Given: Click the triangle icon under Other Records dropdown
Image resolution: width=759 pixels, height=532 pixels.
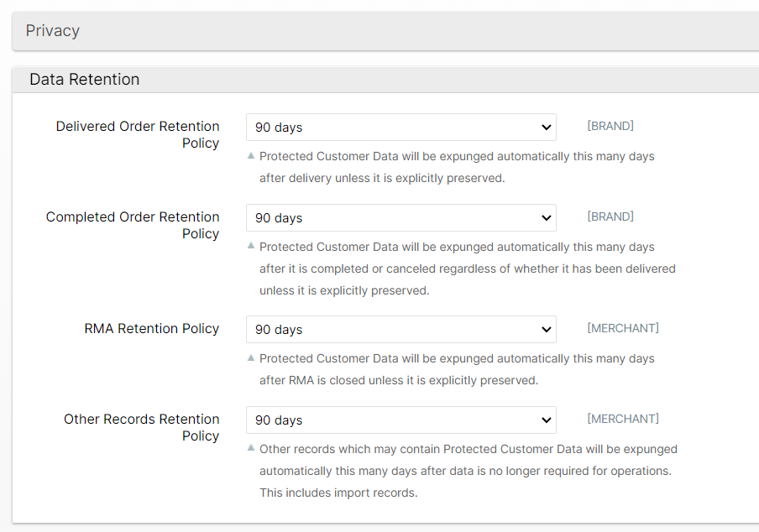Looking at the screenshot, I should [x=251, y=448].
